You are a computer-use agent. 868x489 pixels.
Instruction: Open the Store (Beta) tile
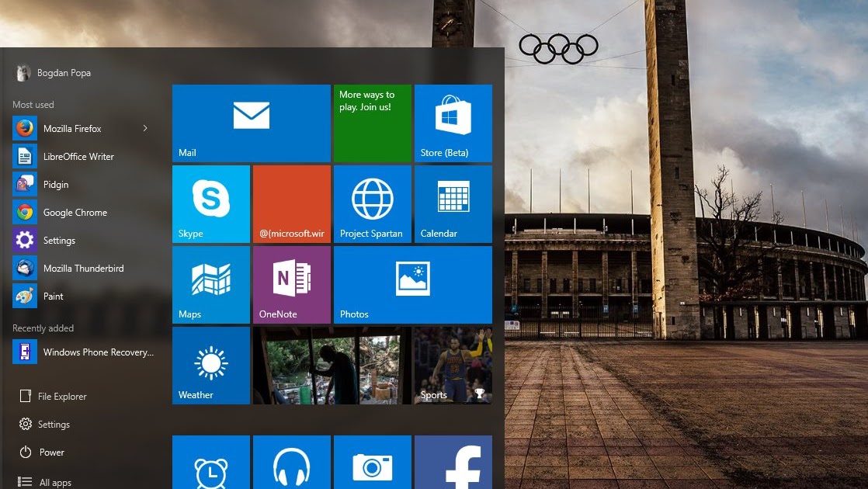click(453, 123)
